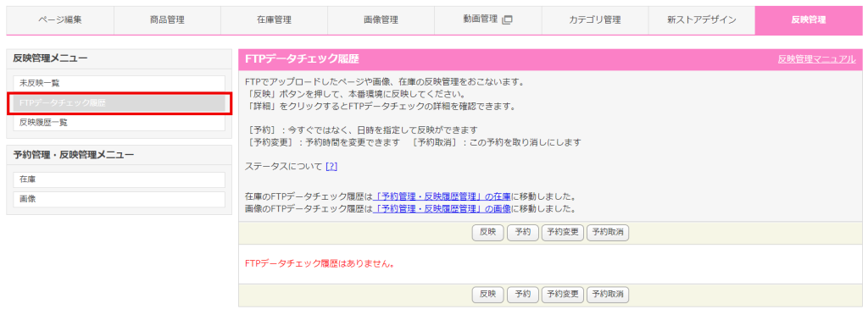Select FTPデータチェック履歴 in the sidebar

click(119, 102)
